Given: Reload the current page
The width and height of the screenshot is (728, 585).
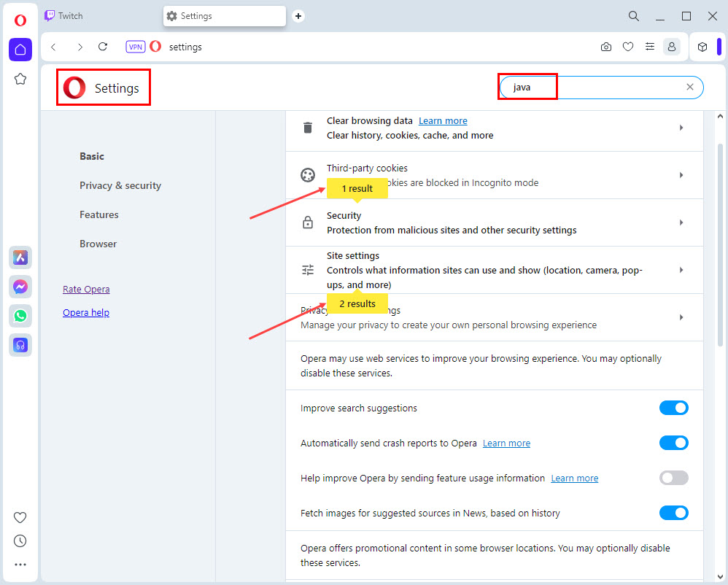Looking at the screenshot, I should click(x=103, y=47).
